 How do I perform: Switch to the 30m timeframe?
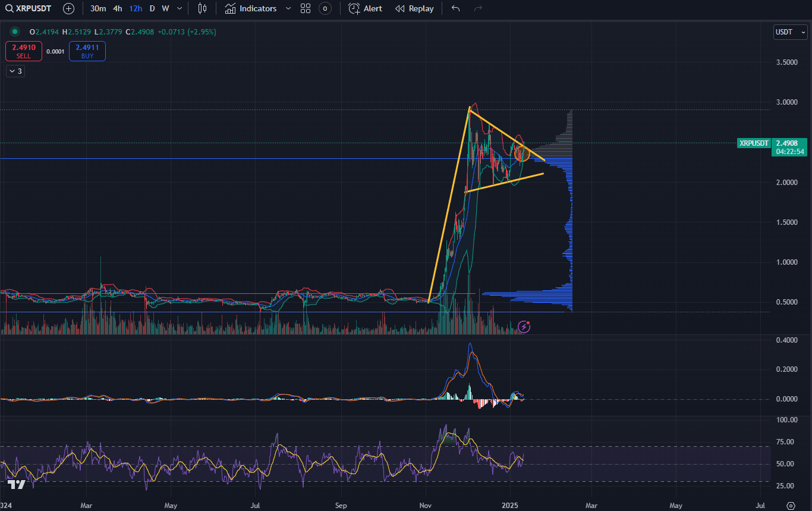point(98,8)
